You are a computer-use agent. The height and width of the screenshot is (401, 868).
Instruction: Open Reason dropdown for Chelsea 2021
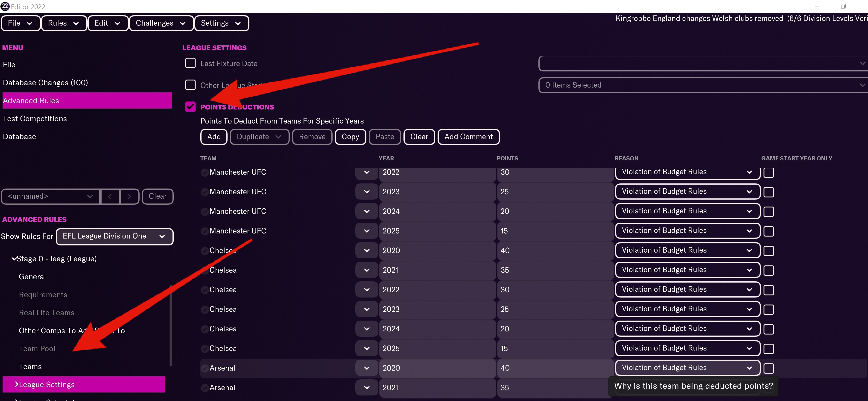(x=688, y=270)
